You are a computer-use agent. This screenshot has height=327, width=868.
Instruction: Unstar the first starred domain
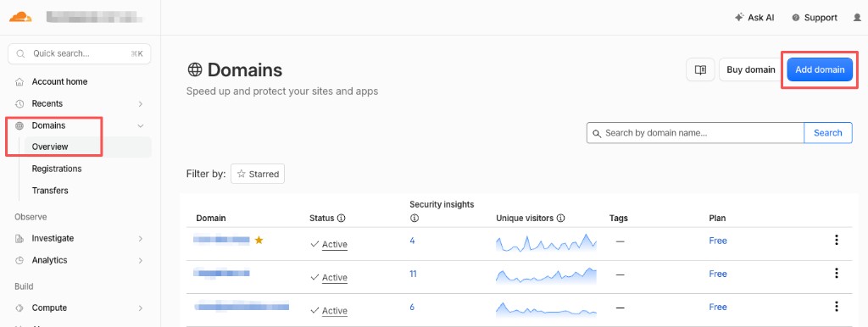[x=259, y=240]
